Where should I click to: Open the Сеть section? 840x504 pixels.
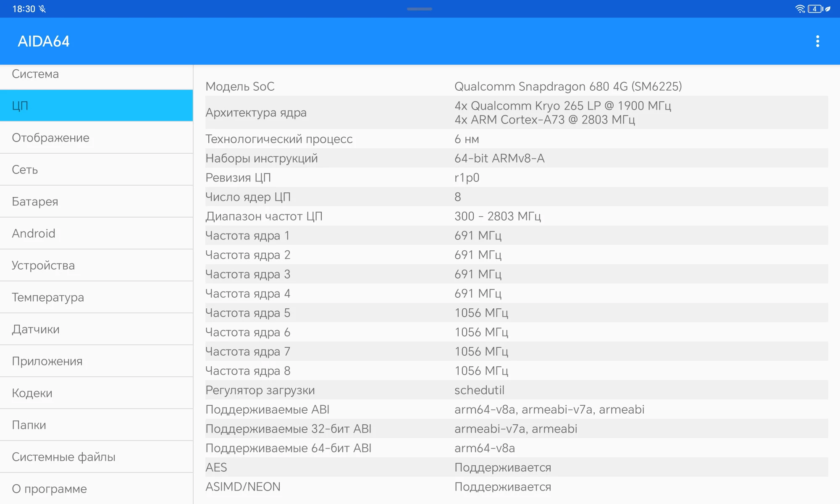pos(97,169)
